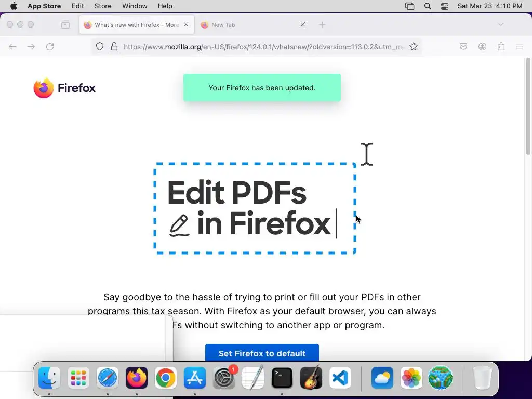Viewport: 532px width, 399px height.
Task: Open Control Center in the menu bar
Action: click(x=445, y=6)
